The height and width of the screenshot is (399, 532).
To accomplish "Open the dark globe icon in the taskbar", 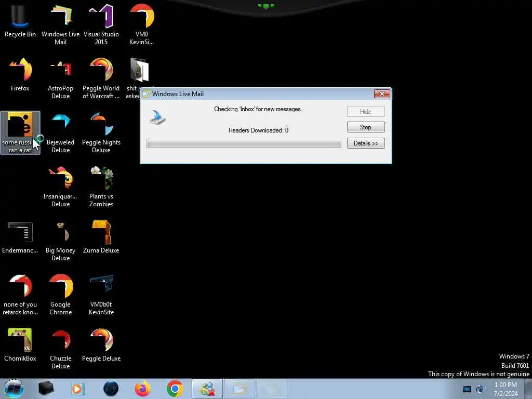I will (111, 389).
